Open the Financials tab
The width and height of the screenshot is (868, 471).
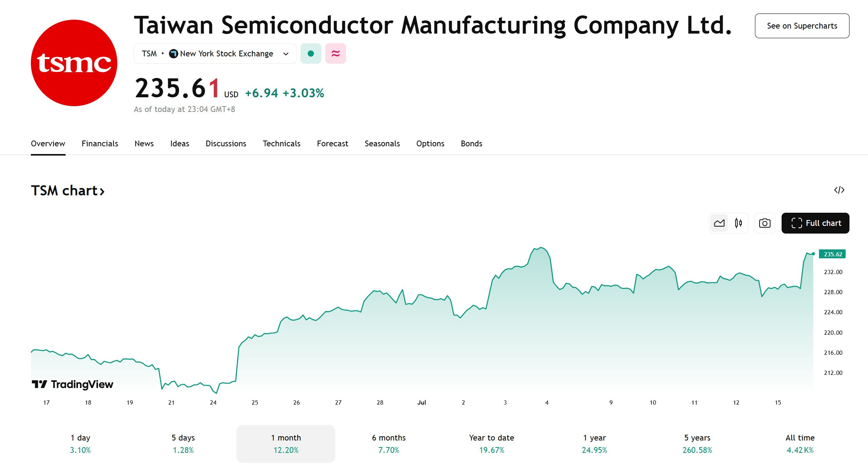coord(100,144)
